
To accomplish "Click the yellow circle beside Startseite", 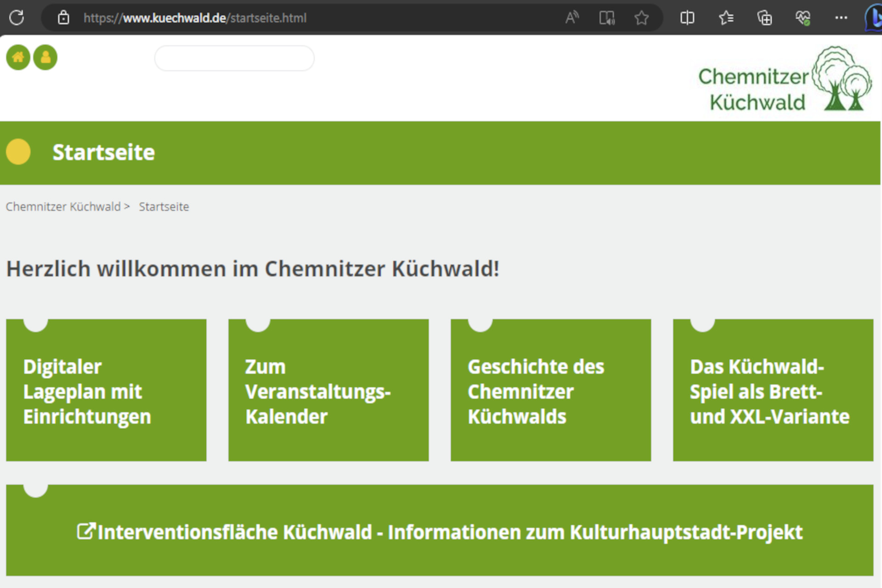I will pos(18,152).
